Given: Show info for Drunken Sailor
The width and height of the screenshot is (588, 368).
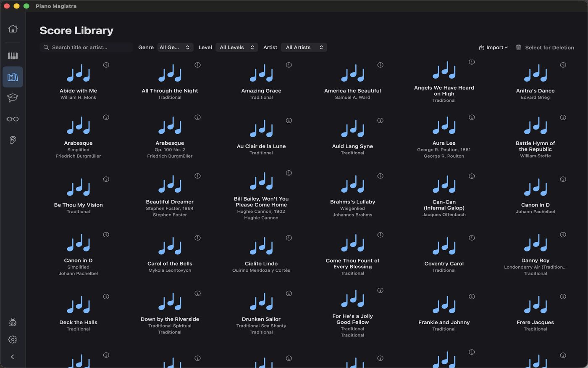Looking at the screenshot, I should pyautogui.click(x=289, y=293).
